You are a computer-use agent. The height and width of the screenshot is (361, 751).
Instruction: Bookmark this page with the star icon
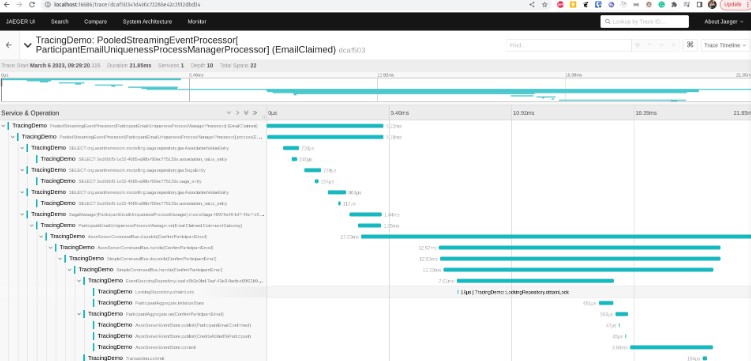pyautogui.click(x=545, y=4)
